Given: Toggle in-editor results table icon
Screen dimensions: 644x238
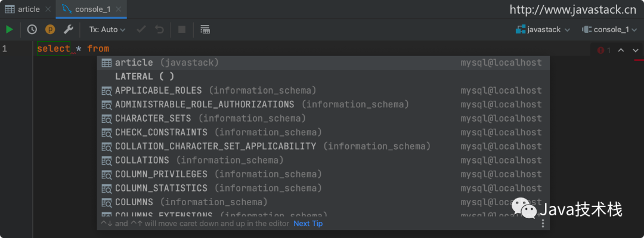Looking at the screenshot, I should 205,29.
